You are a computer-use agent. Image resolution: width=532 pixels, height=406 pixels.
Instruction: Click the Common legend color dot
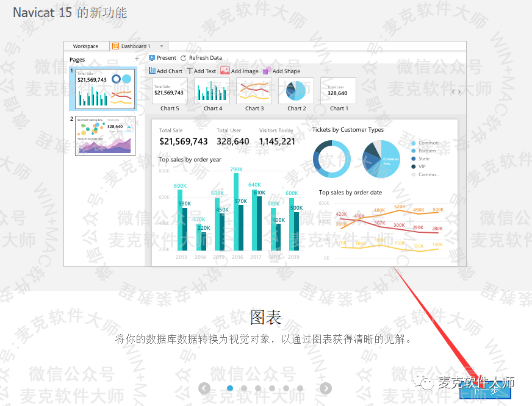[413, 143]
